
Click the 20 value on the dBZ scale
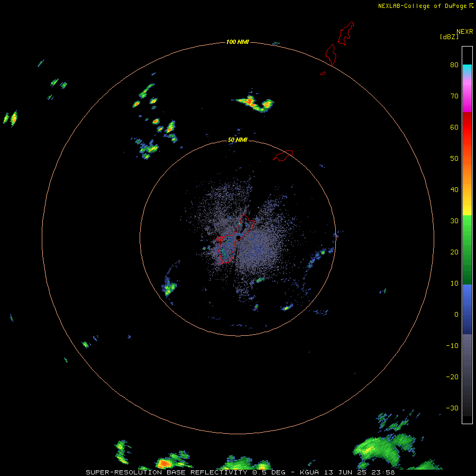pos(454,252)
